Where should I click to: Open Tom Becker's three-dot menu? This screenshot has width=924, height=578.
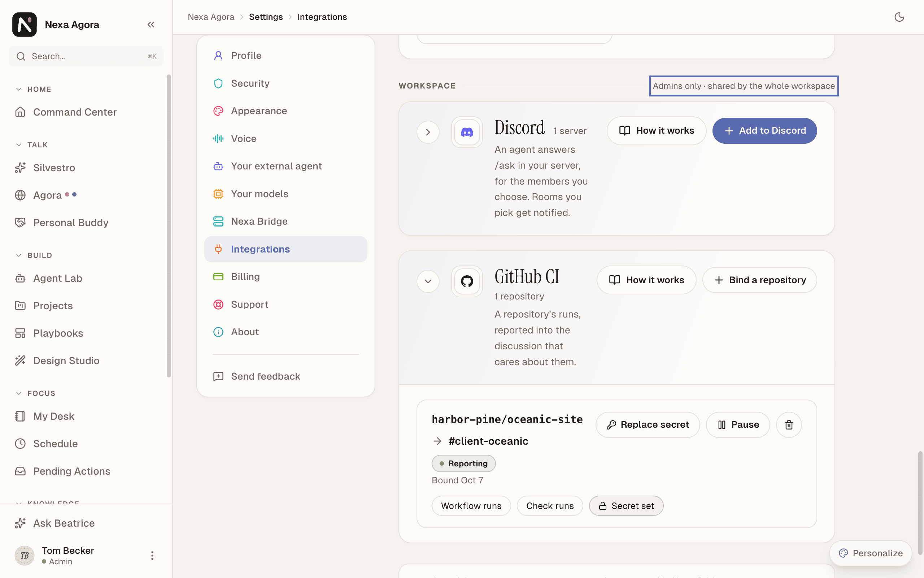[152, 556]
